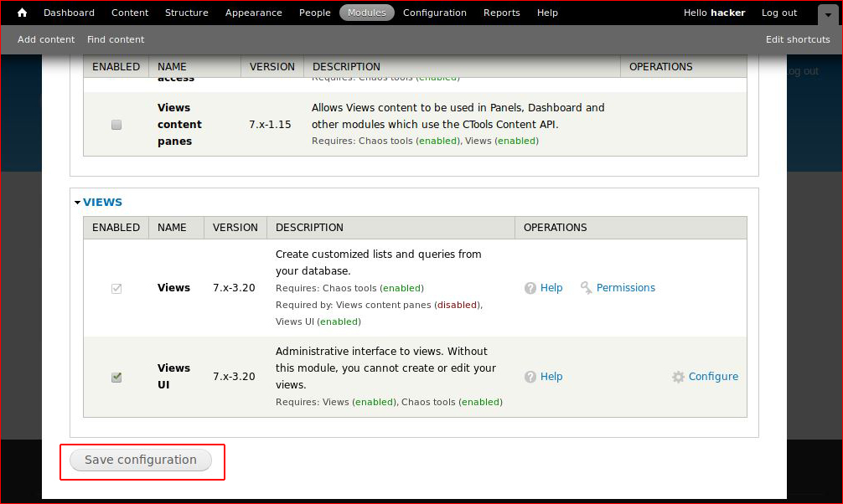Select the Modules menu item

click(367, 13)
